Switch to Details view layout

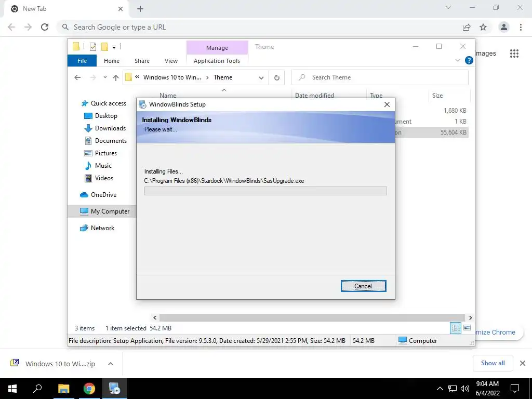coord(455,328)
